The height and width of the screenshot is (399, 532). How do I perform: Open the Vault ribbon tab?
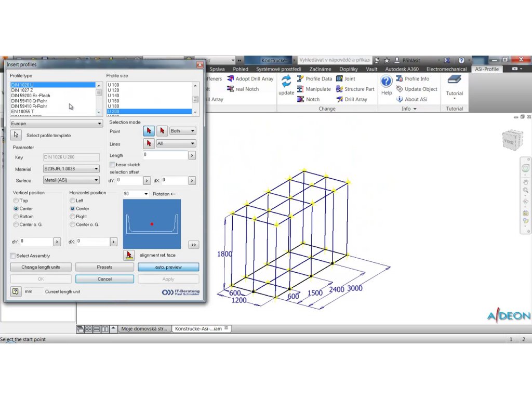pos(371,69)
